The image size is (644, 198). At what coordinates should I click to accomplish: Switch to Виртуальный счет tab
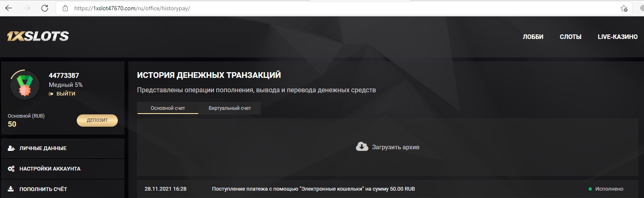230,108
